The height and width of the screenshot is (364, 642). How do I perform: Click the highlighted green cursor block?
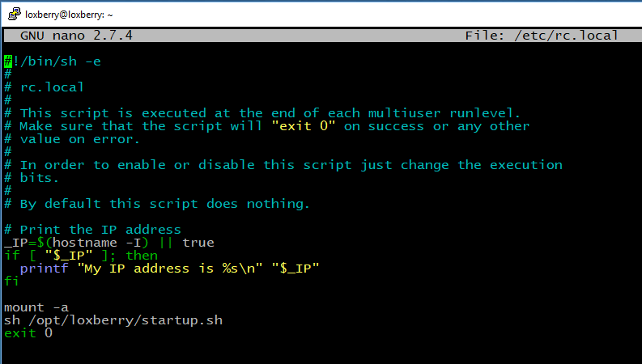point(8,61)
